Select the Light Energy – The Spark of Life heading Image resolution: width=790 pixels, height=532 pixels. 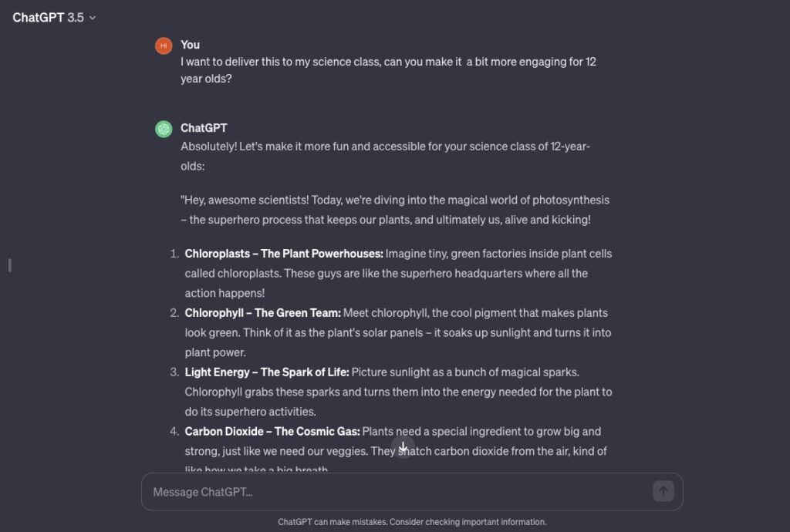click(265, 372)
